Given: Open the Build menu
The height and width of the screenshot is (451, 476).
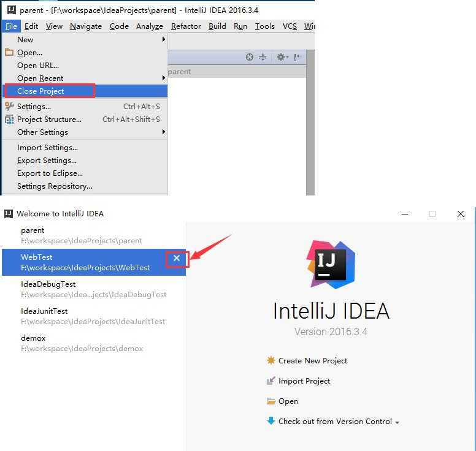Looking at the screenshot, I should coord(217,26).
